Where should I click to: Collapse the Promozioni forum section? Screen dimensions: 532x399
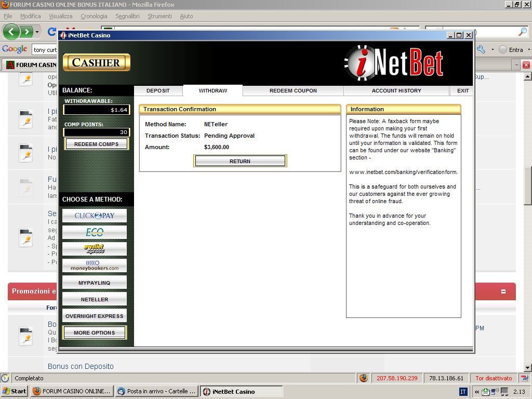503,291
